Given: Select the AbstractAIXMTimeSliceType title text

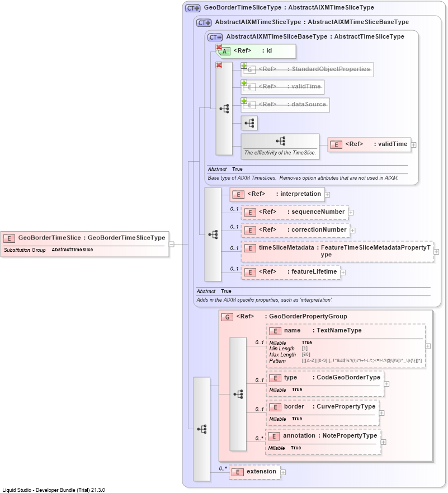Looking at the screenshot, I should click(x=312, y=22).
